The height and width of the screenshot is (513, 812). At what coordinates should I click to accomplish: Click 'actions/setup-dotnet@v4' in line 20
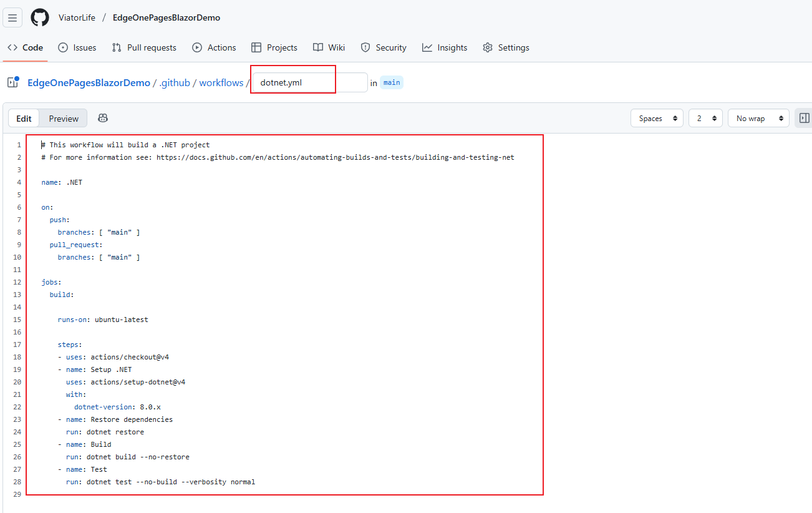138,382
